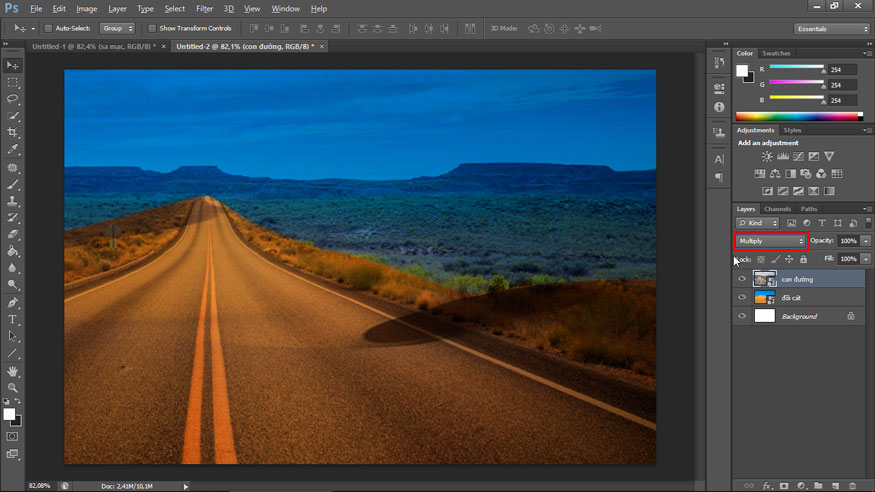
Task: Select the 'đồi cát' layer thumbnail
Action: (x=764, y=298)
